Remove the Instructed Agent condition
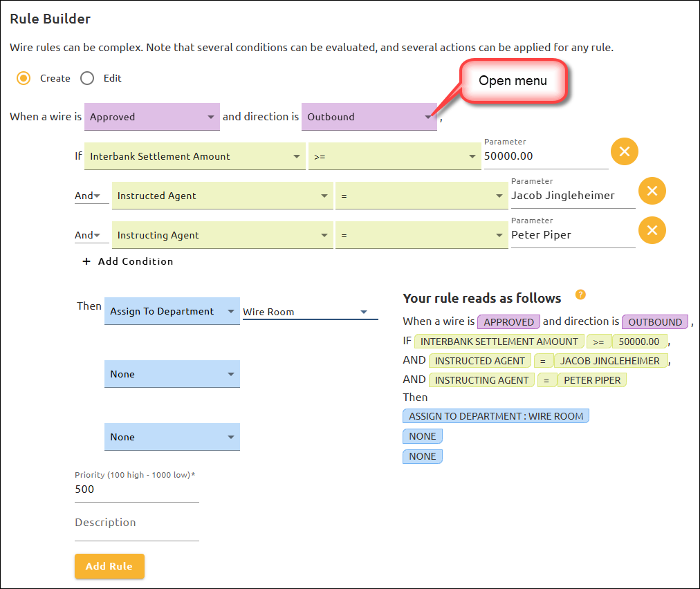This screenshot has width=700, height=589. tap(652, 191)
